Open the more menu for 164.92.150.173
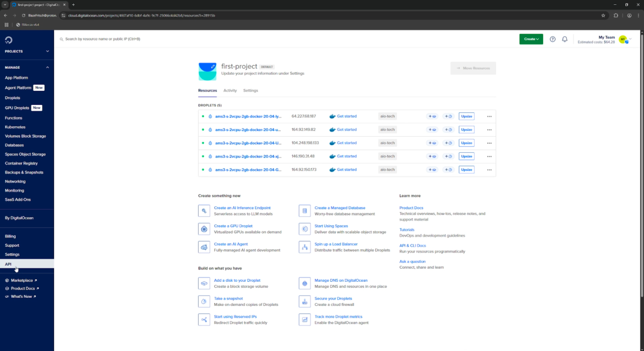This screenshot has width=644, height=351. point(489,170)
